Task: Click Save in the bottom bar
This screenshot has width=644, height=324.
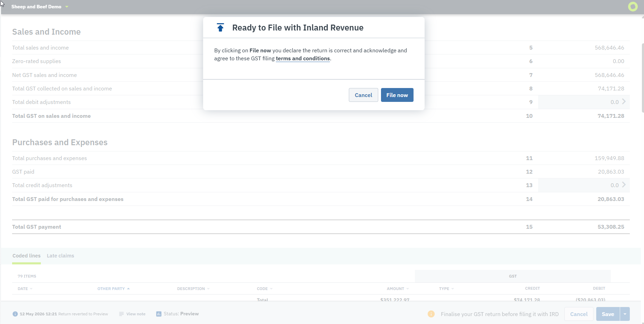Action: point(608,314)
